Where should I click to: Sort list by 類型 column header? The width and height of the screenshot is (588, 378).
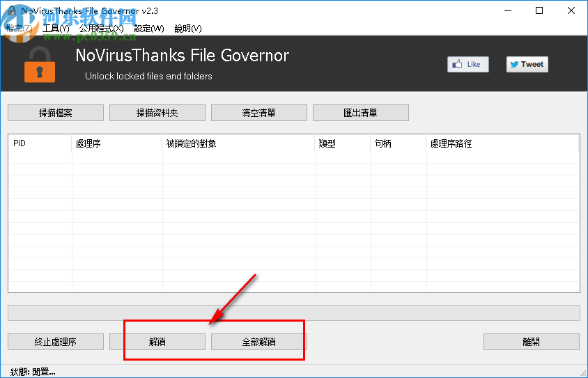click(343, 143)
